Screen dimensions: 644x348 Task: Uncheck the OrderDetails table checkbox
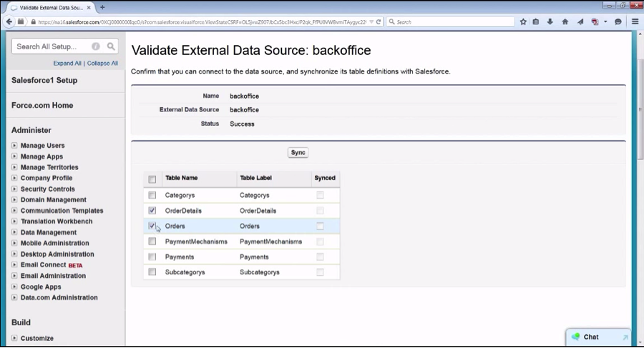tap(152, 211)
